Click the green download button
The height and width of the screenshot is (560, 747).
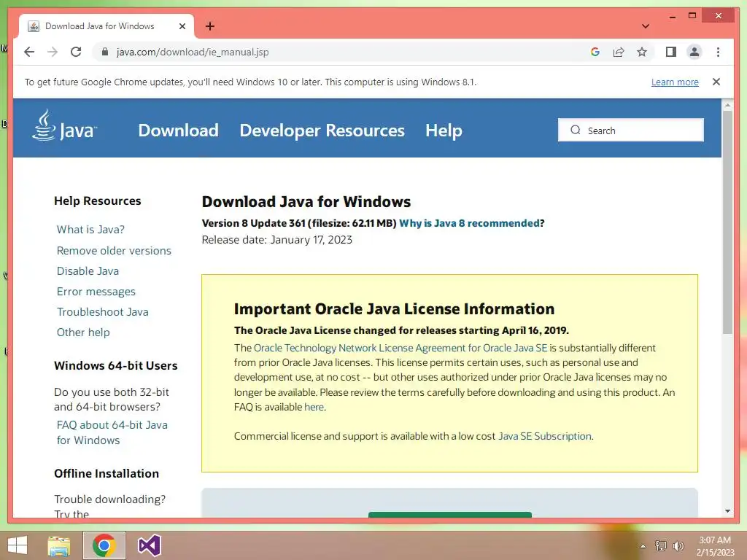tap(449, 515)
